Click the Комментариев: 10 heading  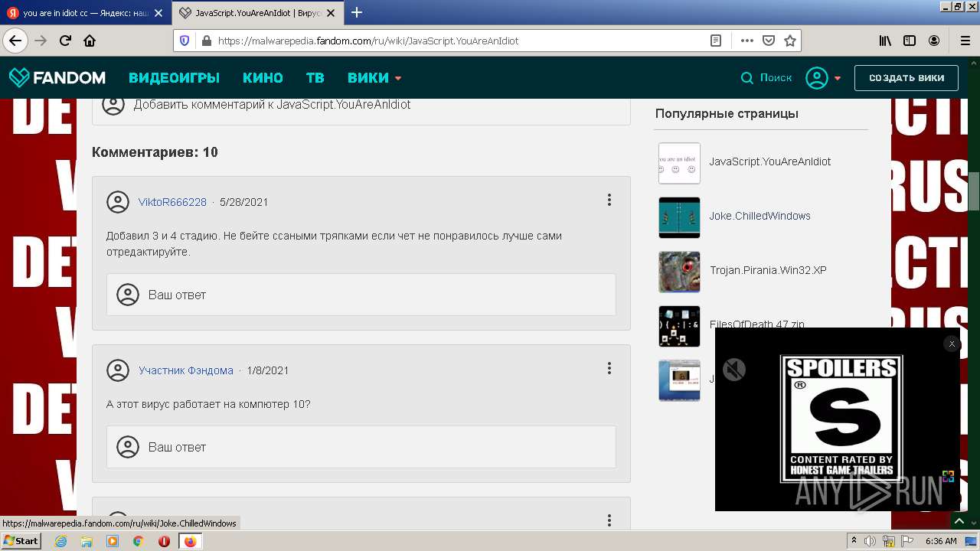click(x=155, y=152)
